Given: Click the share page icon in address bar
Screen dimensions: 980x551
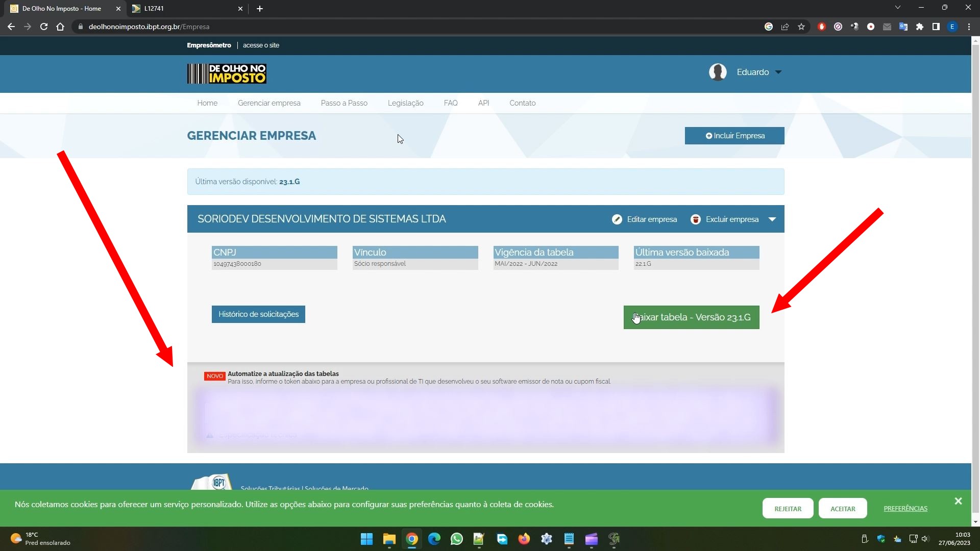Looking at the screenshot, I should pyautogui.click(x=785, y=27).
